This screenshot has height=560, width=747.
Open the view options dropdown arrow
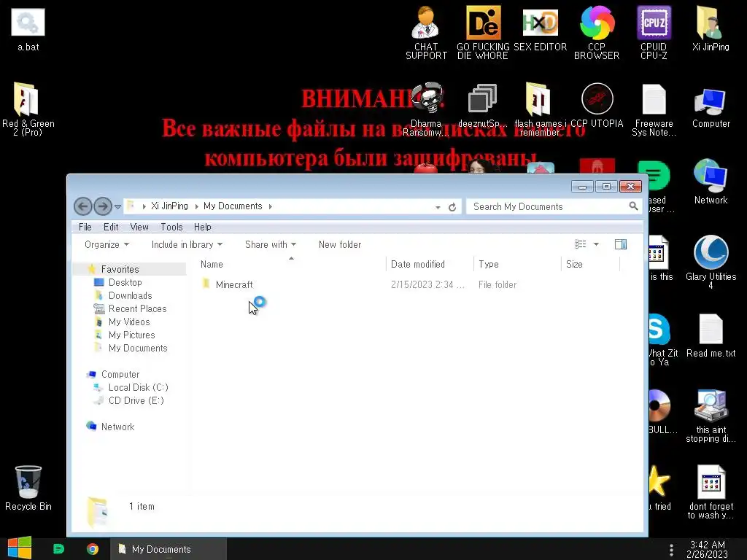[x=596, y=244]
